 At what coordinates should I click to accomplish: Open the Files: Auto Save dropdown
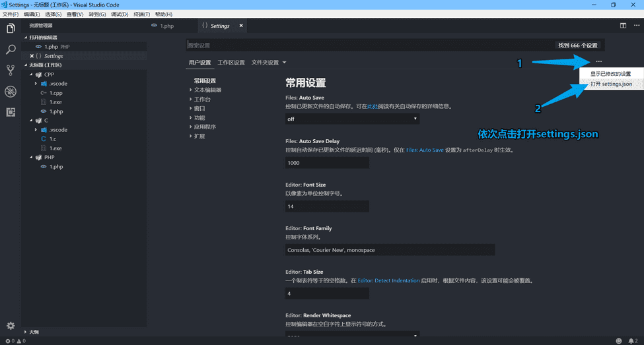point(353,119)
